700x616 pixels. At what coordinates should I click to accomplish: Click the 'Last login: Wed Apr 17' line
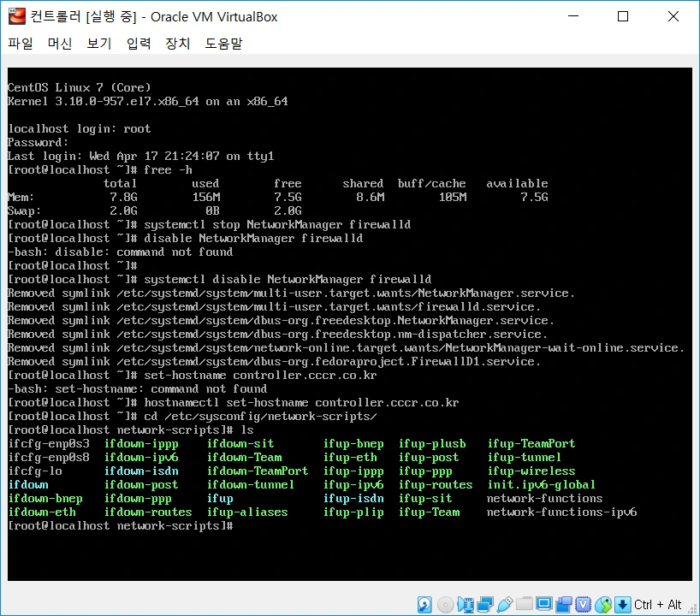click(140, 157)
